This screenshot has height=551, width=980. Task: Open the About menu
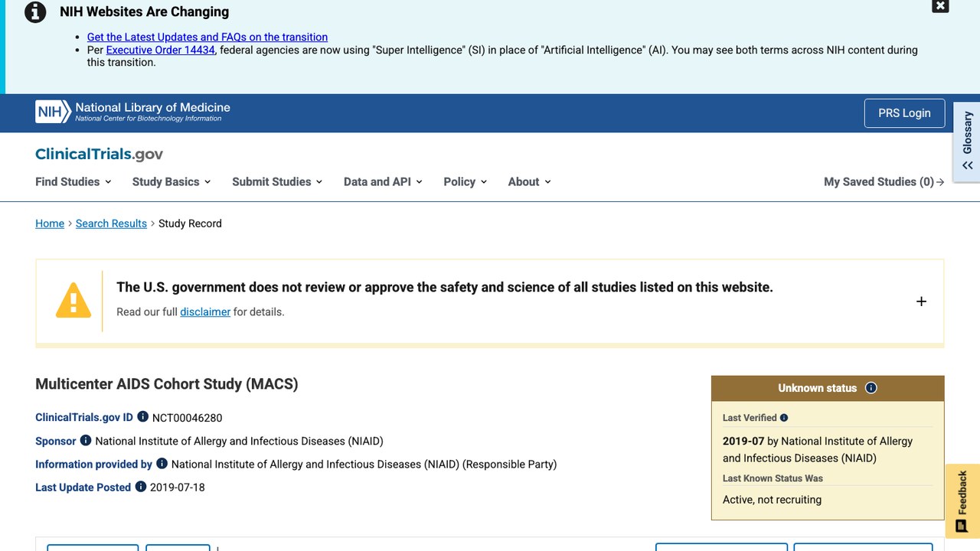(x=530, y=181)
